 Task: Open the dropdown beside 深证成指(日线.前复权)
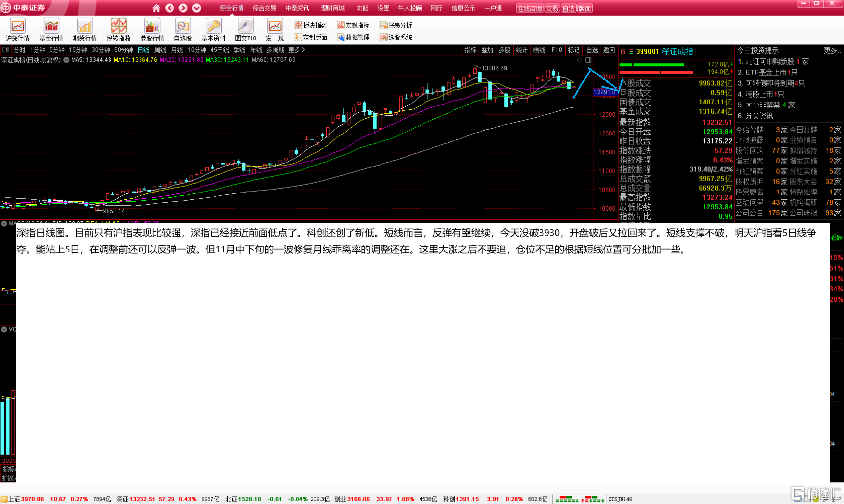66,60
